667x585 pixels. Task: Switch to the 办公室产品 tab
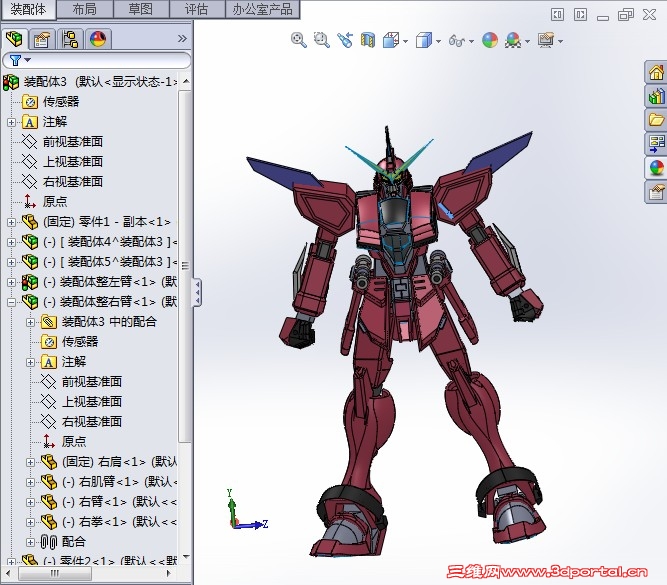(x=262, y=9)
